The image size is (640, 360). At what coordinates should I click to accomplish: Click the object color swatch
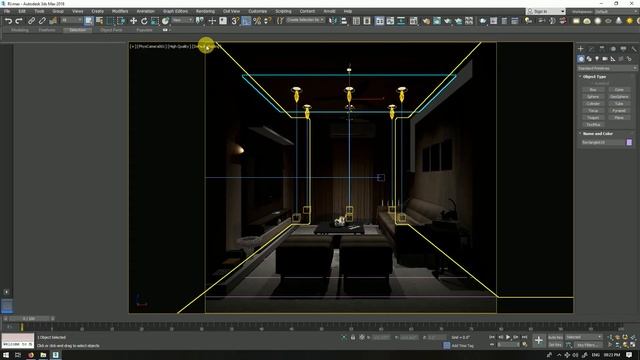point(629,142)
